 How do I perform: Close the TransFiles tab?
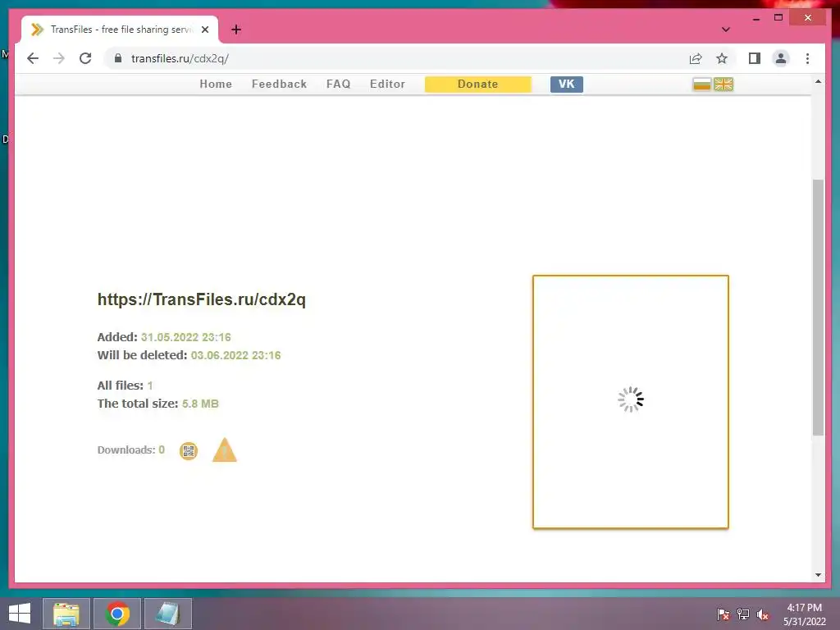click(x=204, y=30)
